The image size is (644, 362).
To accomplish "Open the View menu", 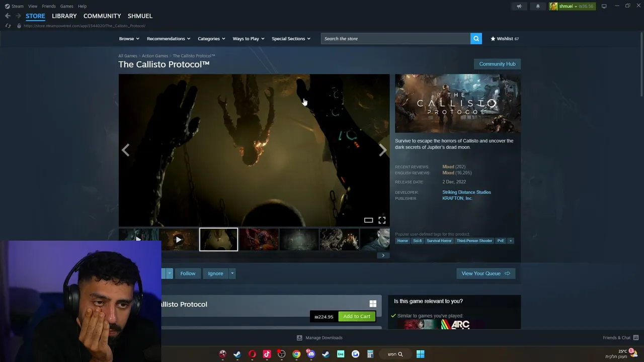I will [33, 6].
